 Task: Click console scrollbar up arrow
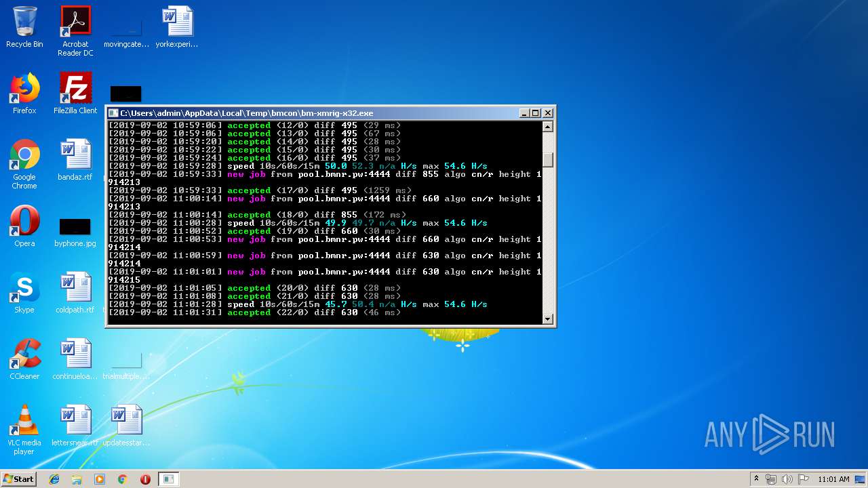click(548, 127)
